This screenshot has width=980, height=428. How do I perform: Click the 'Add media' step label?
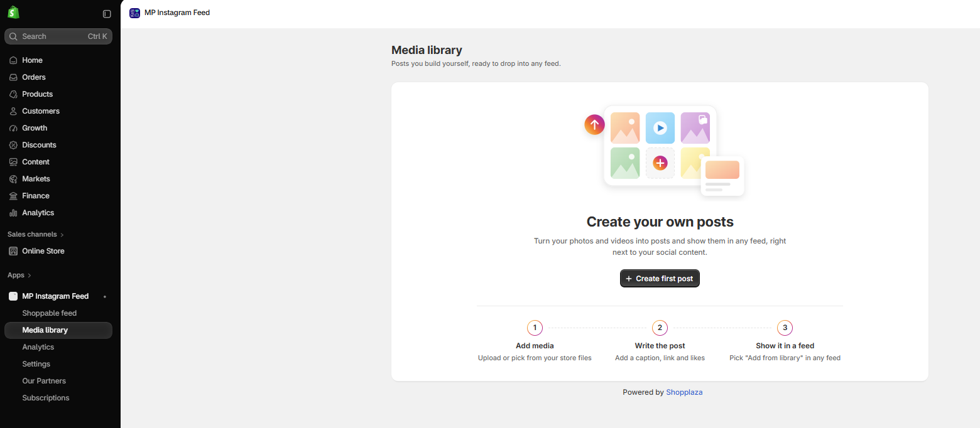click(x=535, y=346)
